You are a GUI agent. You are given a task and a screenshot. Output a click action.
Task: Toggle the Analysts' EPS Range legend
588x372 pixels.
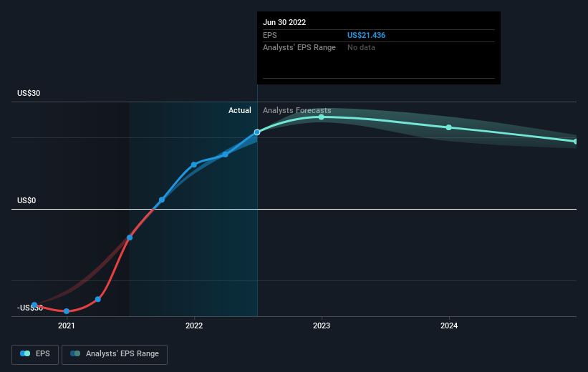(115, 354)
